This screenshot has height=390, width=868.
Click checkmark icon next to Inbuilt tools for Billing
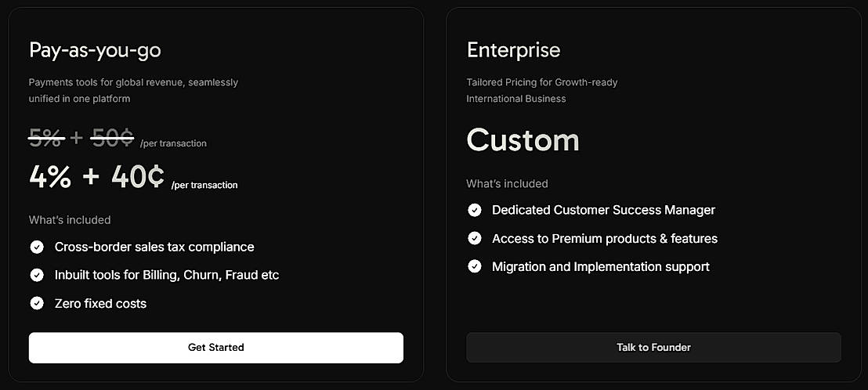click(x=37, y=276)
